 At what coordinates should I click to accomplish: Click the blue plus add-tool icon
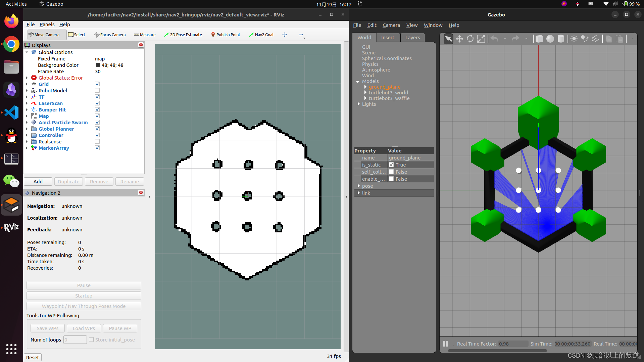pos(285,35)
